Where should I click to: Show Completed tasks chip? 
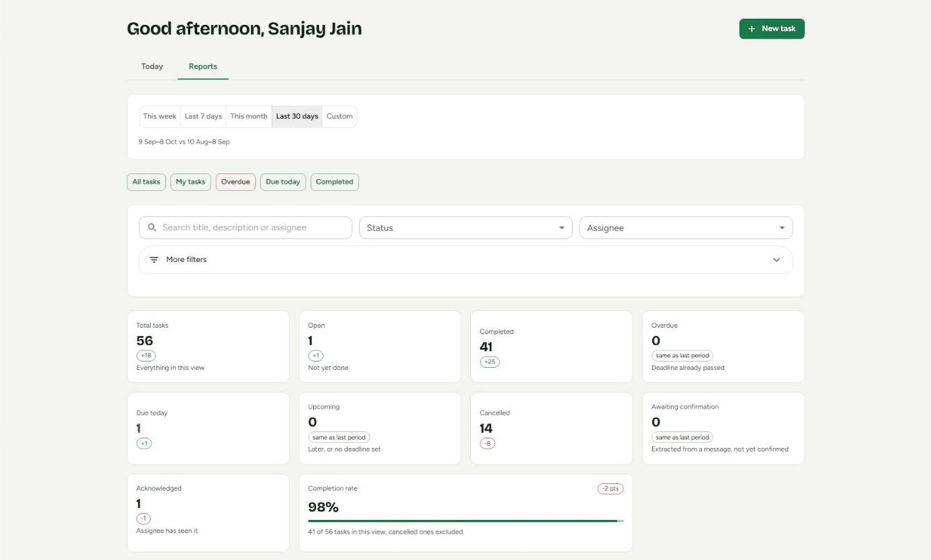pos(335,182)
